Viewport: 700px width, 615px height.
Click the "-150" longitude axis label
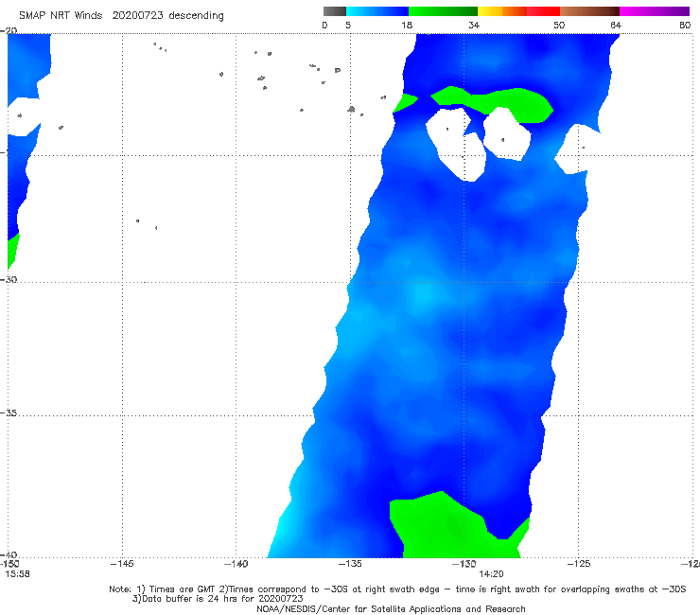coord(9,564)
